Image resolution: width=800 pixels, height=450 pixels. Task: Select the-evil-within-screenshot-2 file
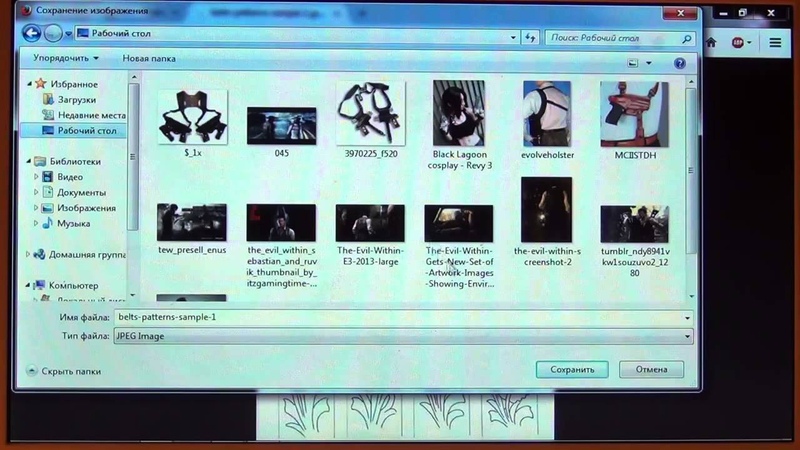pyautogui.click(x=546, y=210)
